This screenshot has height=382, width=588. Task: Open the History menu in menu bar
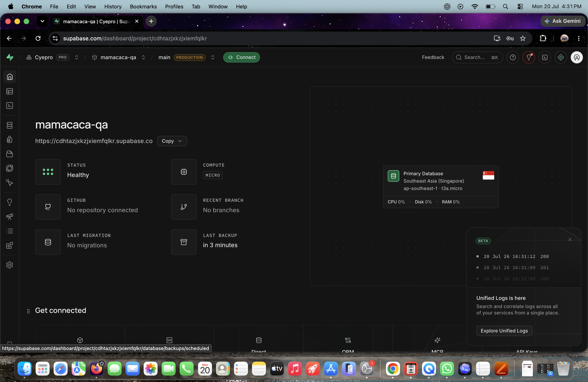(113, 6)
